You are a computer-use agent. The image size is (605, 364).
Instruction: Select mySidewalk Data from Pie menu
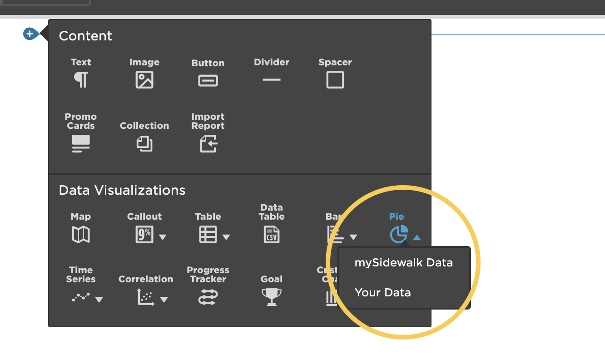click(403, 263)
